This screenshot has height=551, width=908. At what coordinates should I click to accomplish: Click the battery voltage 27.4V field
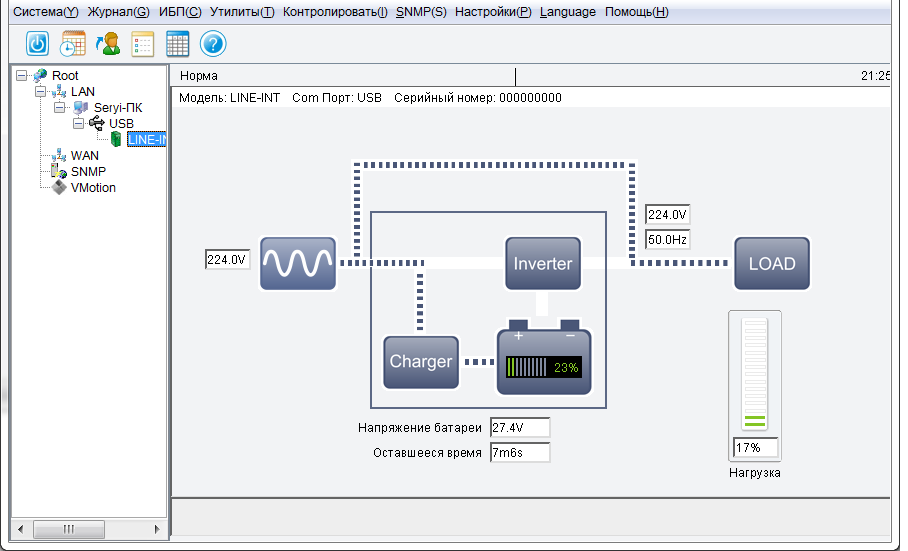520,428
